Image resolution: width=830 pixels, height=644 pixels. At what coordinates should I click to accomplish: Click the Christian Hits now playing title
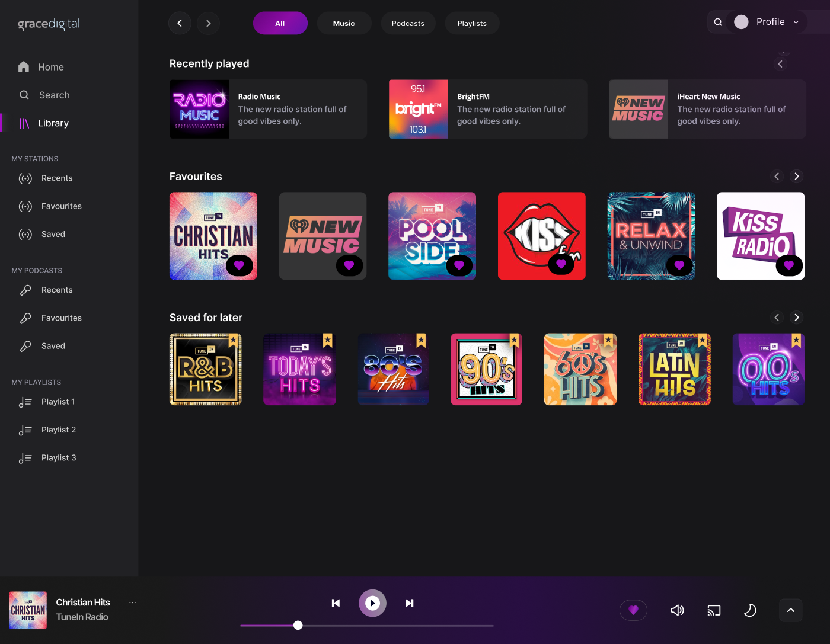[83, 603]
